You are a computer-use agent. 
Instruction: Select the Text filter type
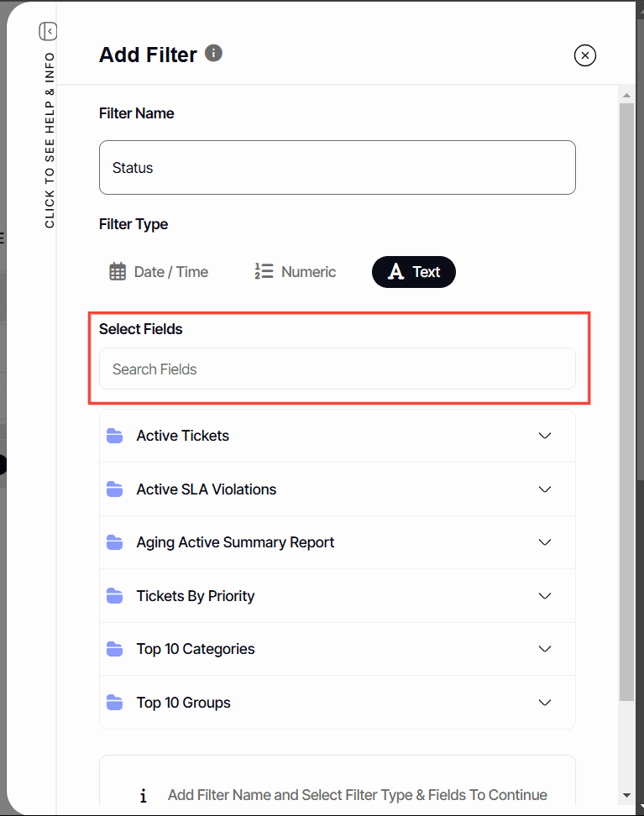(x=414, y=272)
